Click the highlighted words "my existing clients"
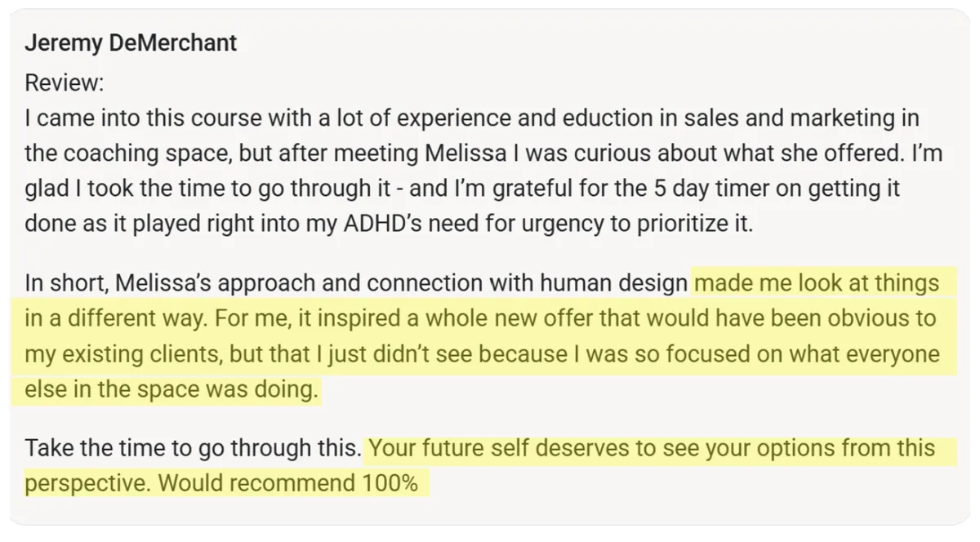The width and height of the screenshot is (980, 542). [x=119, y=354]
